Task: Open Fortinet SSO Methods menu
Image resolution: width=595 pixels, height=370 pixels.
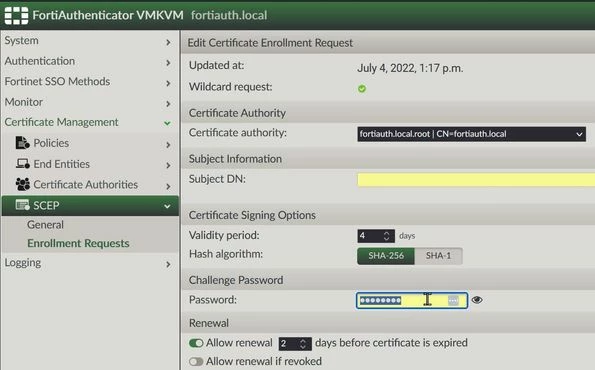Action: point(57,81)
